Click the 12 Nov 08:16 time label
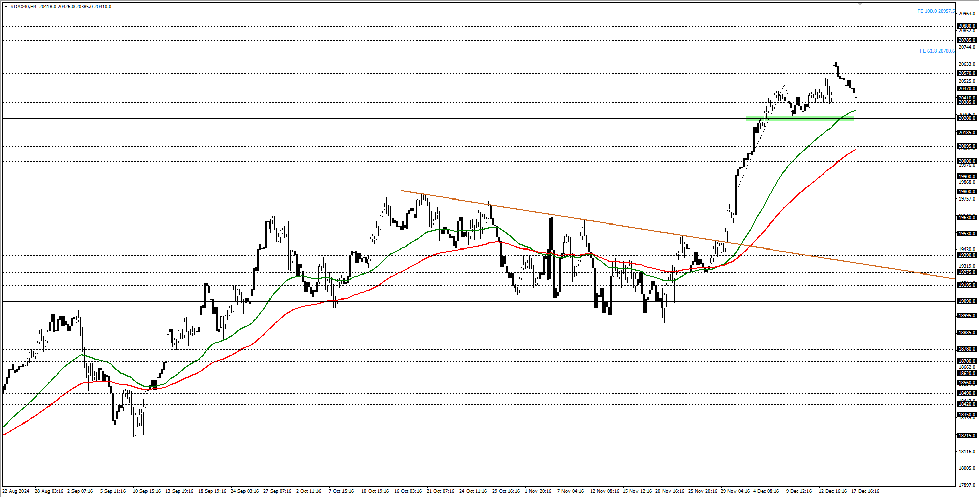 604,491
